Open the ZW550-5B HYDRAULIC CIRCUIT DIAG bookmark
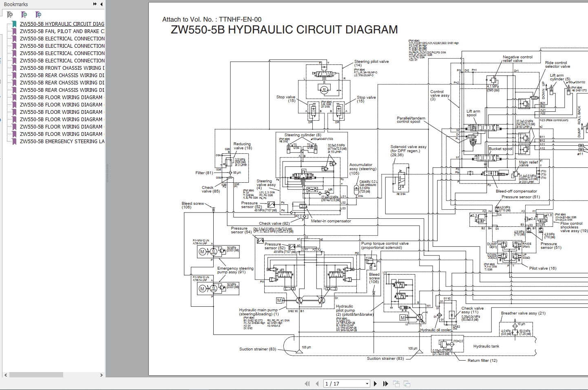The width and height of the screenshot is (588, 390). tap(62, 24)
